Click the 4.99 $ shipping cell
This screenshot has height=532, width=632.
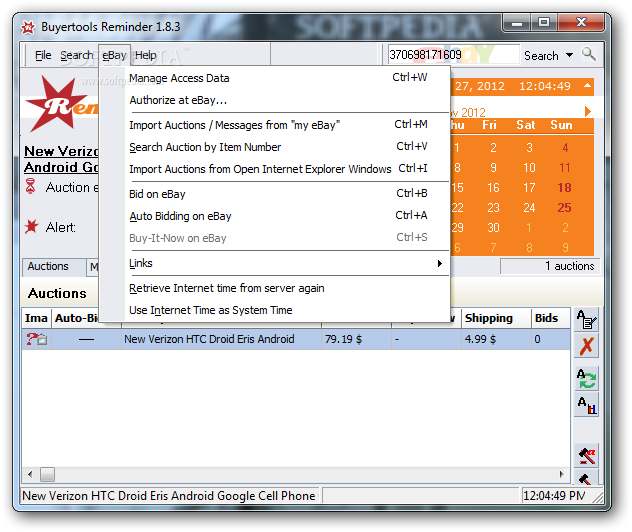496,339
